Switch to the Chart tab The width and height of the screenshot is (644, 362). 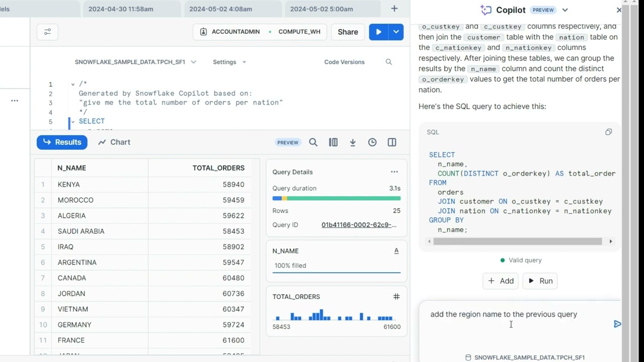[114, 142]
